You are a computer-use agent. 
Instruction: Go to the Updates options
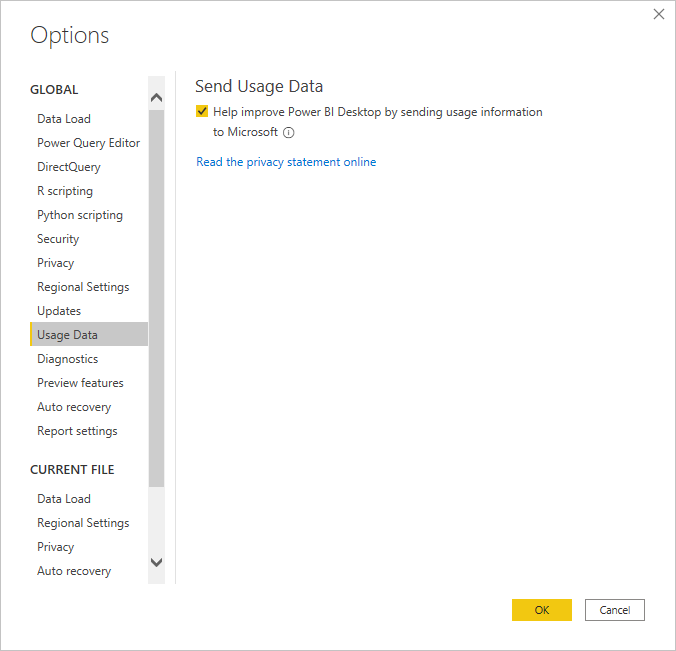[59, 311]
